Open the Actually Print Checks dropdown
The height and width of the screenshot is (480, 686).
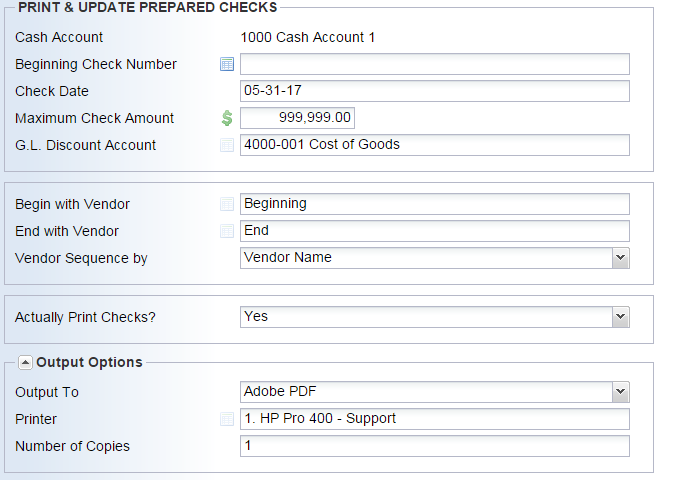click(620, 317)
